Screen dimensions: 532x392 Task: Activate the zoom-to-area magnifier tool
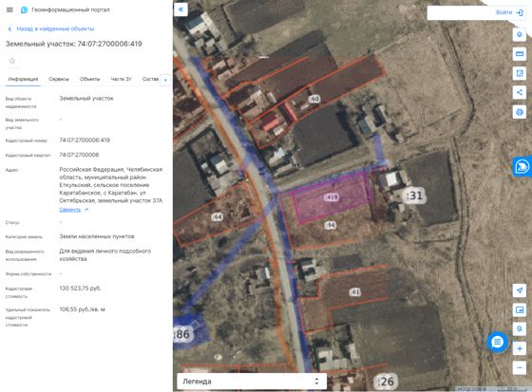tap(519, 329)
